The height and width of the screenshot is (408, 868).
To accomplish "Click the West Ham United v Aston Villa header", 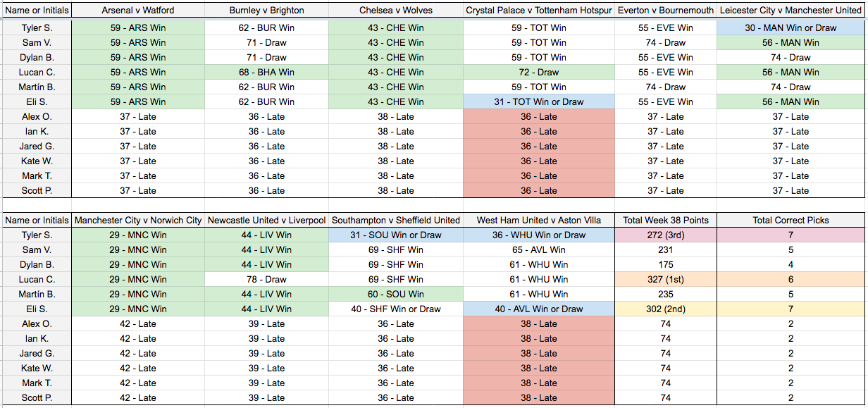I will [x=539, y=220].
